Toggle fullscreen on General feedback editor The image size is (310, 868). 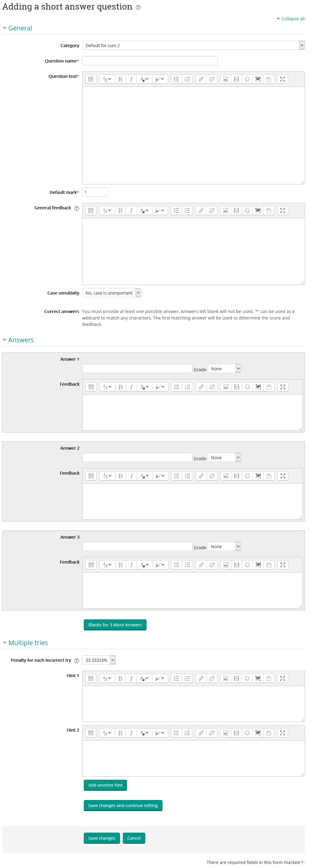click(282, 211)
